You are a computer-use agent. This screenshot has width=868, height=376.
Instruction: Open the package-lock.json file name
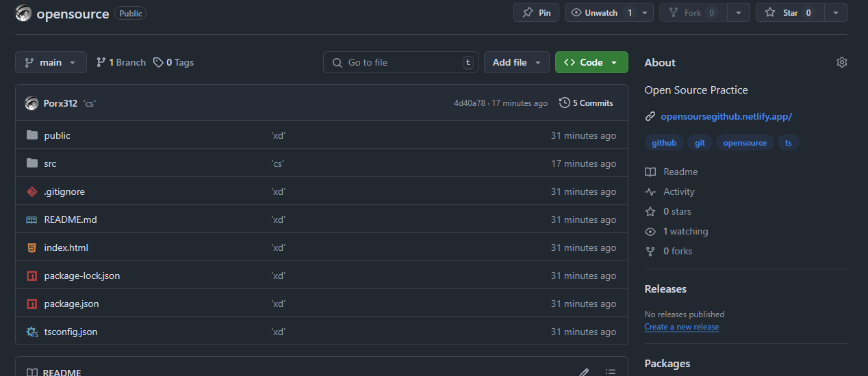click(x=82, y=276)
